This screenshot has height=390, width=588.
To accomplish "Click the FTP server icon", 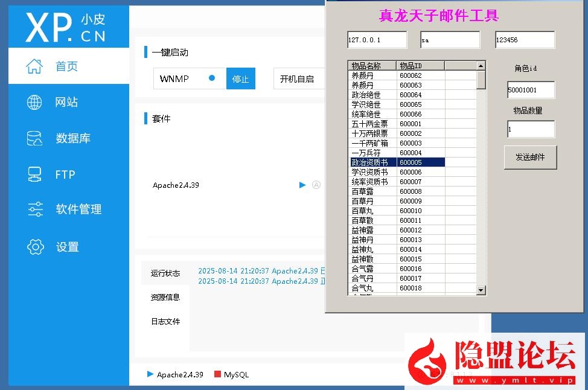I will click(x=34, y=174).
